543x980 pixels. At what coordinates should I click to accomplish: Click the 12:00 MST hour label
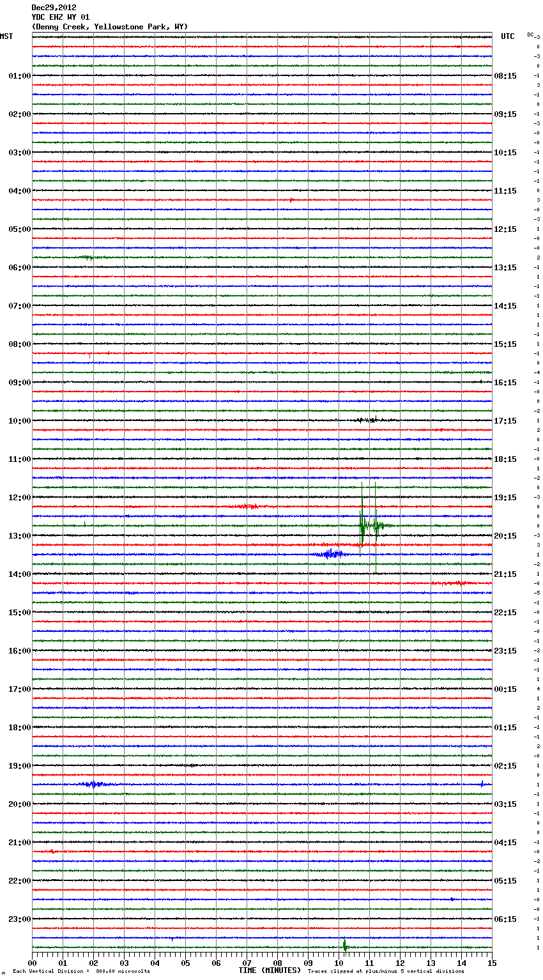pos(20,498)
